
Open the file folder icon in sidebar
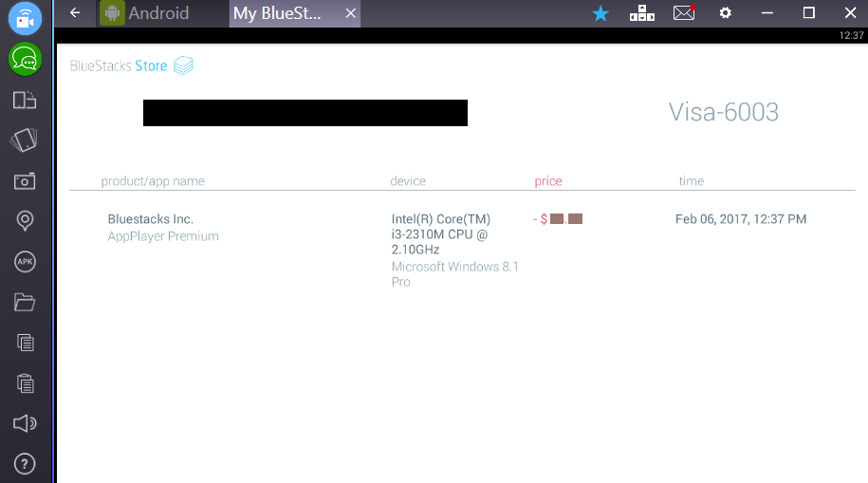pos(25,302)
